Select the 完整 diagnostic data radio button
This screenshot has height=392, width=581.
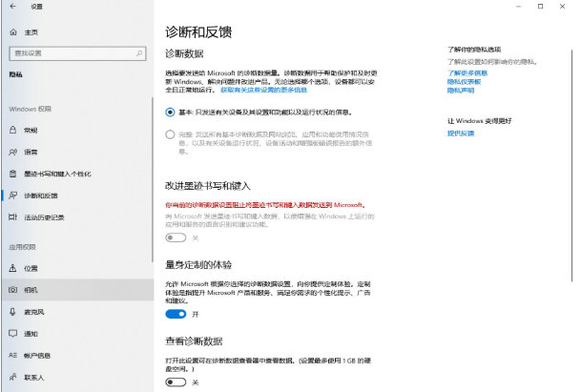click(170, 134)
